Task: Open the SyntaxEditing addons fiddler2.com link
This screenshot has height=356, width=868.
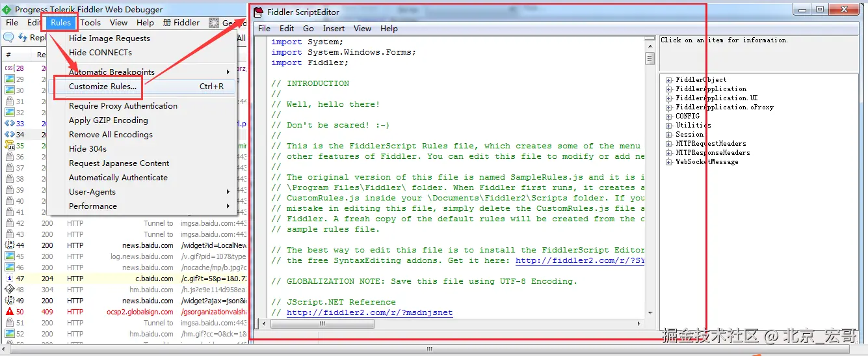Action: point(579,261)
